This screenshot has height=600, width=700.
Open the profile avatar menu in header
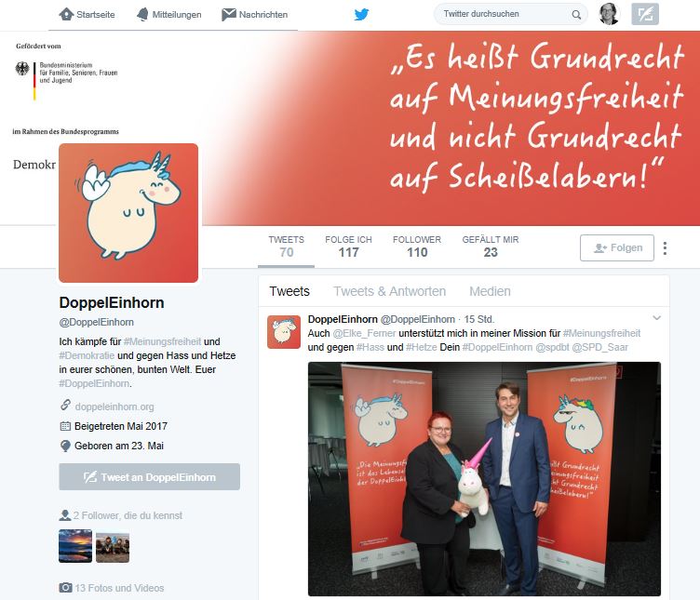pos(610,14)
